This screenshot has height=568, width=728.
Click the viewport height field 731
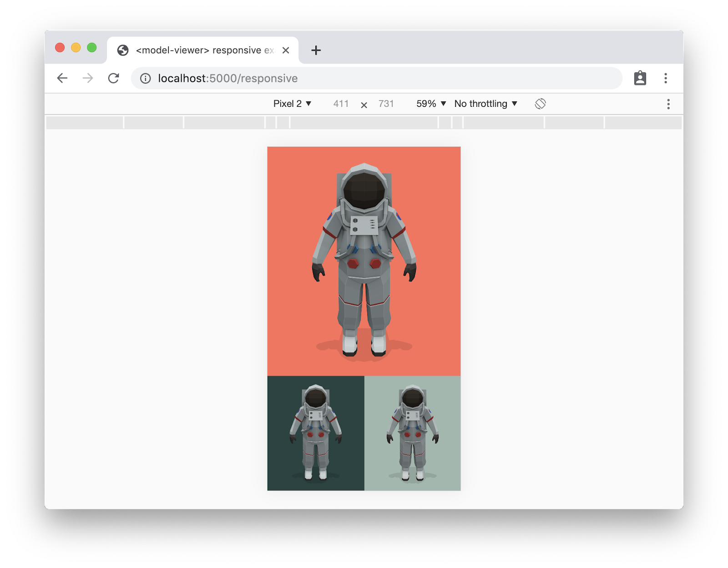(386, 104)
